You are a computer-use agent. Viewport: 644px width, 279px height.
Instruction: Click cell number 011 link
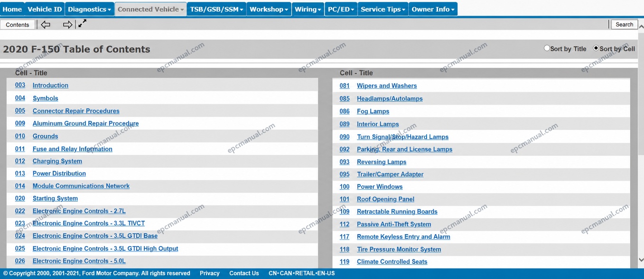point(20,149)
